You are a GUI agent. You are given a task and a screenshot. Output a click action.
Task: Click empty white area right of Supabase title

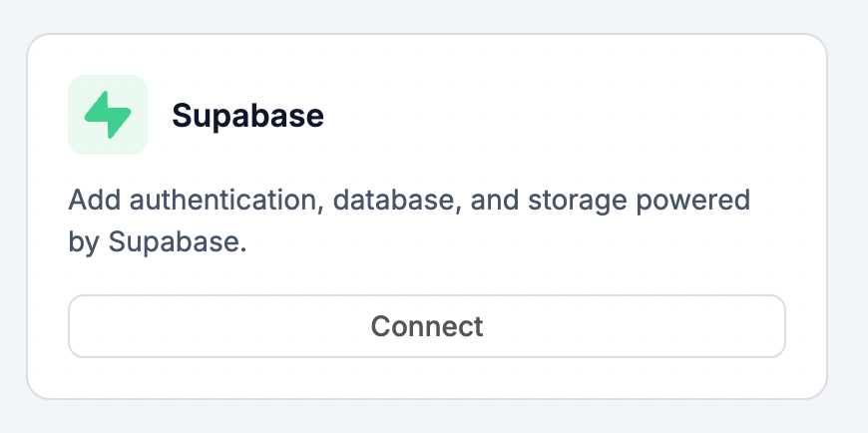559,116
